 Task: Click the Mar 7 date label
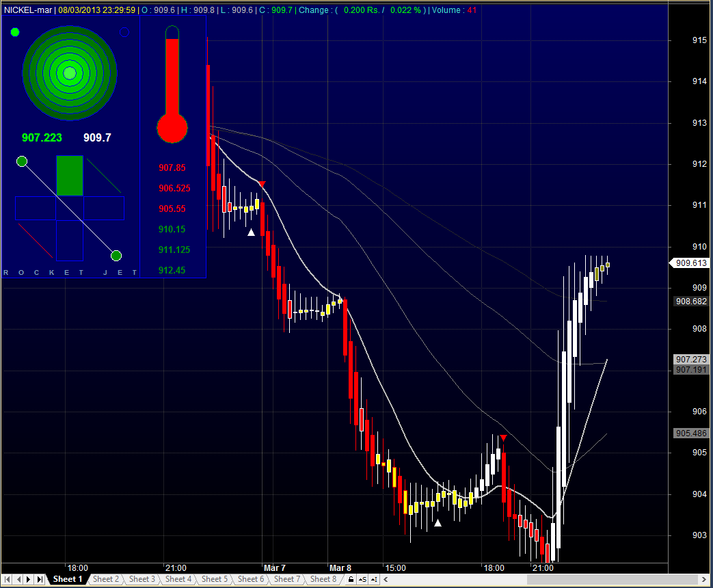pos(275,567)
